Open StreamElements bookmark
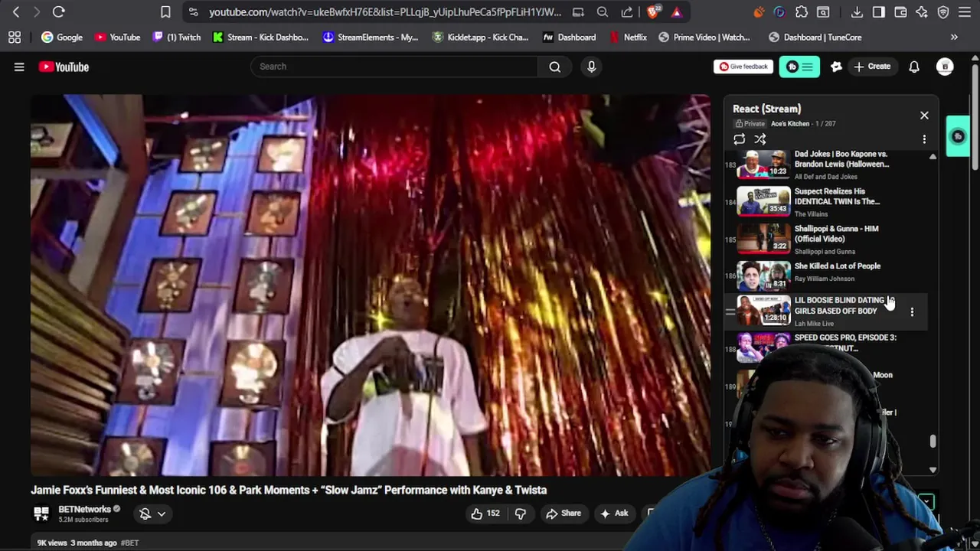 coord(371,37)
